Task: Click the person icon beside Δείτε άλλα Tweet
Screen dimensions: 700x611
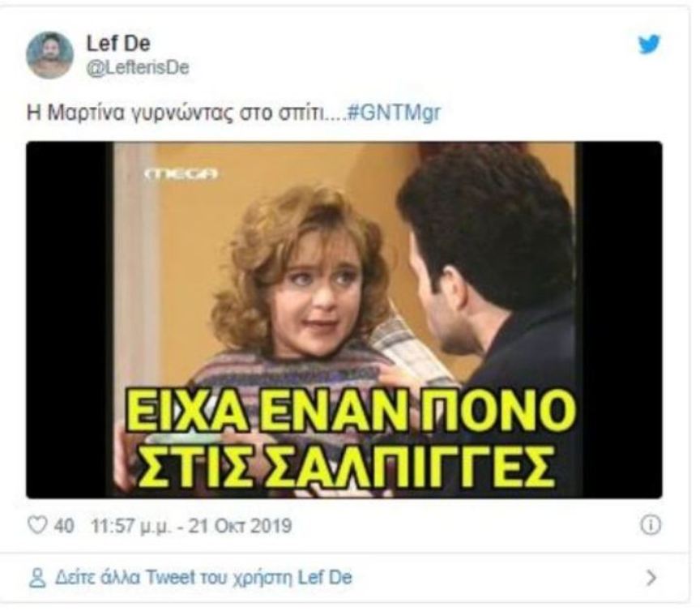Action: tap(37, 578)
